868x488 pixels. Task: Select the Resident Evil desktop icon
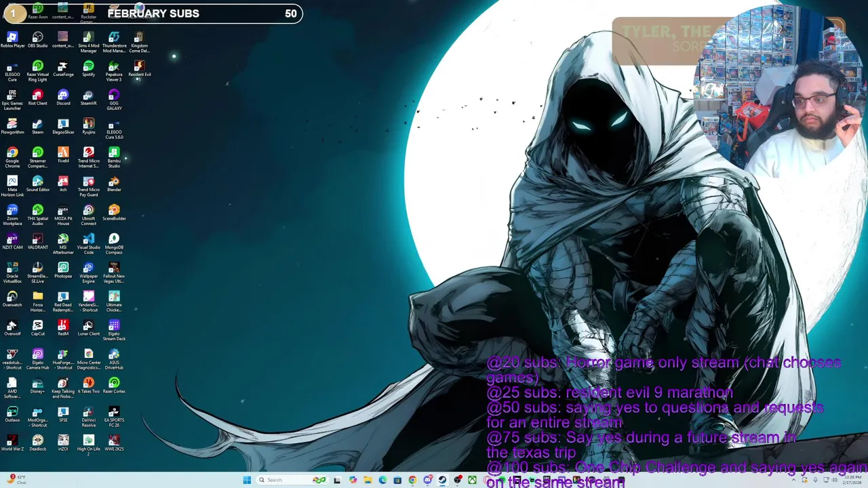tap(139, 71)
